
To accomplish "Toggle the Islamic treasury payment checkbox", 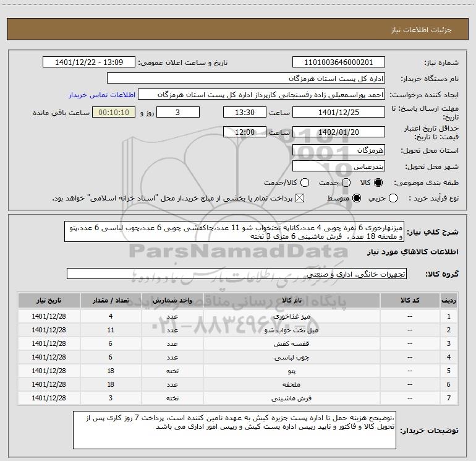I will coord(300,199).
